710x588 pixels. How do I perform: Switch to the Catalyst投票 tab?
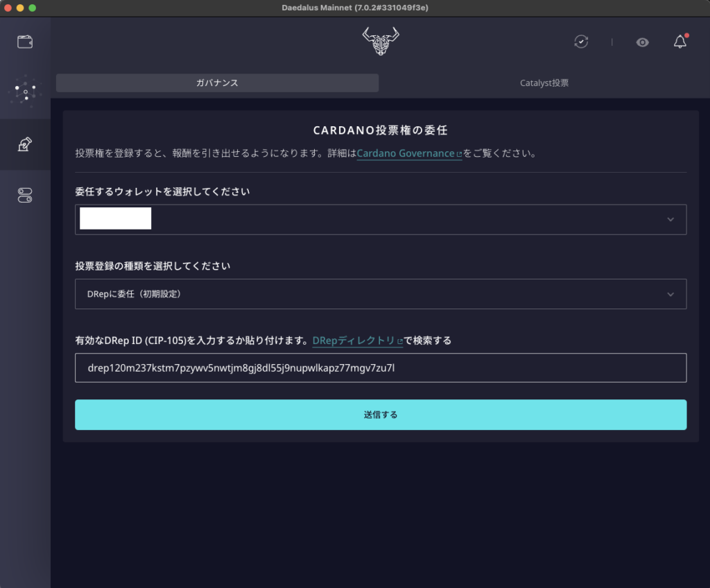(x=544, y=83)
